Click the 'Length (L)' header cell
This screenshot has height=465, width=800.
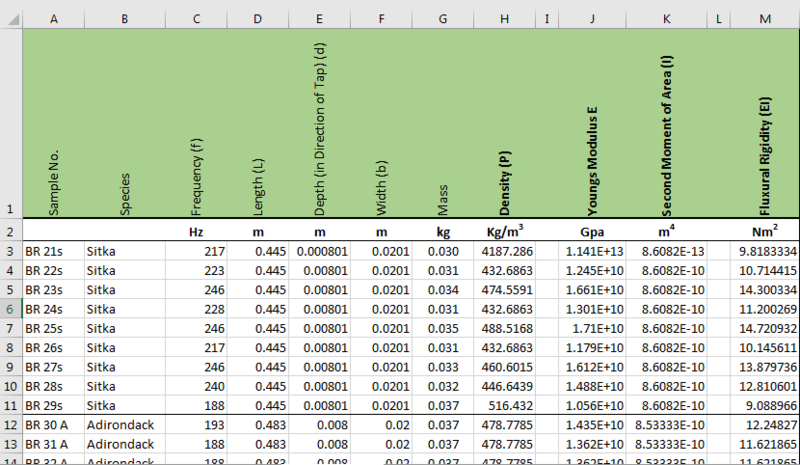[258, 123]
